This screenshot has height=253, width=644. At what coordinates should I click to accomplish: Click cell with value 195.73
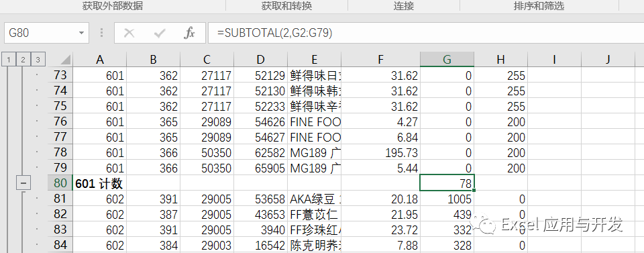(381, 152)
